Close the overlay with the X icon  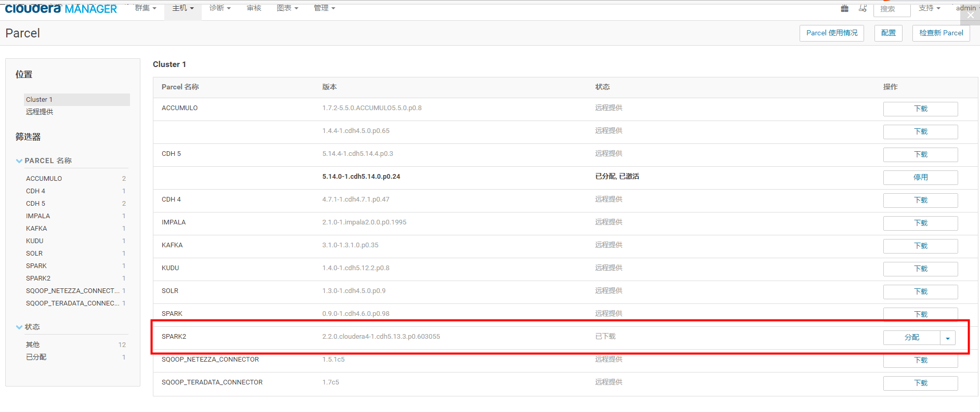(971, 15)
